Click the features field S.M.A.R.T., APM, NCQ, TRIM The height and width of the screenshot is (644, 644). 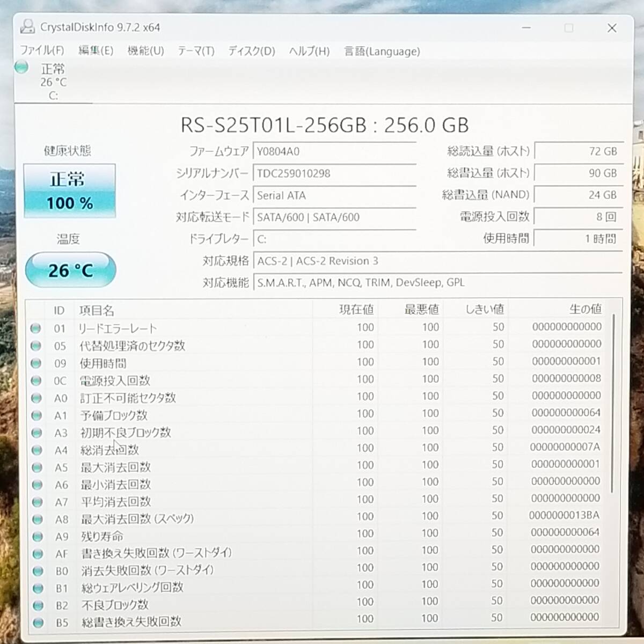pos(437,282)
